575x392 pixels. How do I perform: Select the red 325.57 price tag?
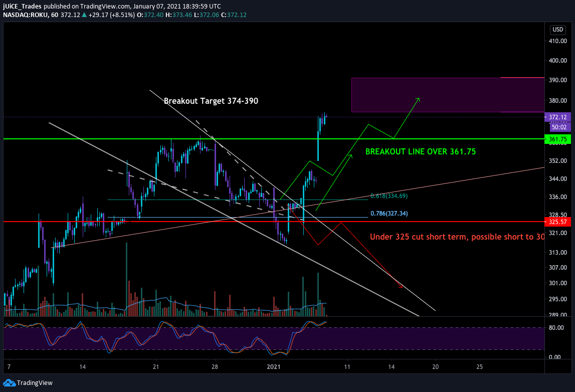[x=558, y=222]
